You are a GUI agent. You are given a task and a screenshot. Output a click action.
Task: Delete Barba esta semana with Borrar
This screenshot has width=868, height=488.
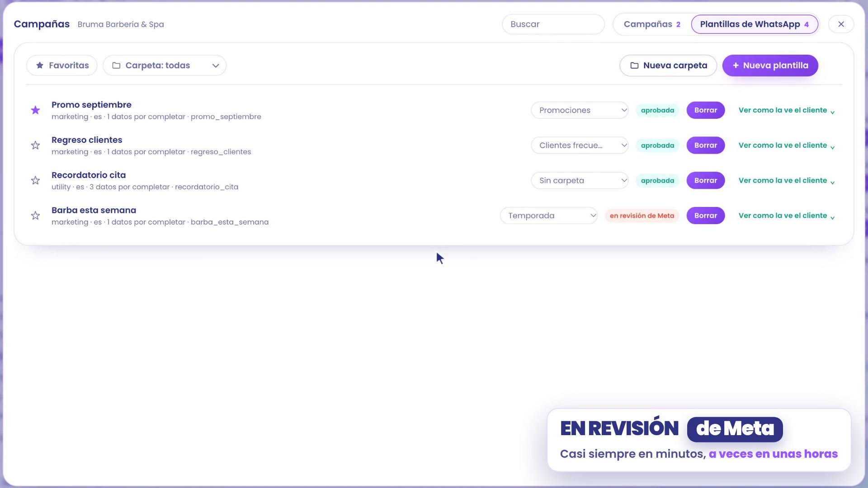click(x=706, y=216)
